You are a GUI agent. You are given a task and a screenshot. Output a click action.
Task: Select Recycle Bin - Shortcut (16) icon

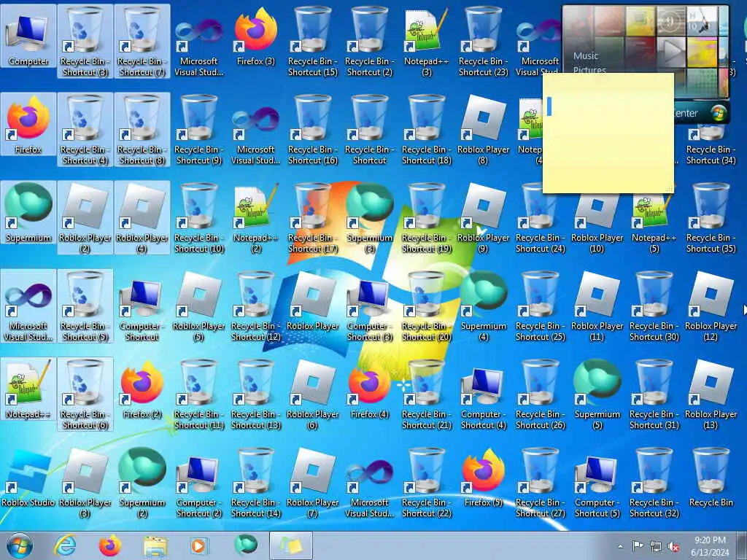(312, 130)
